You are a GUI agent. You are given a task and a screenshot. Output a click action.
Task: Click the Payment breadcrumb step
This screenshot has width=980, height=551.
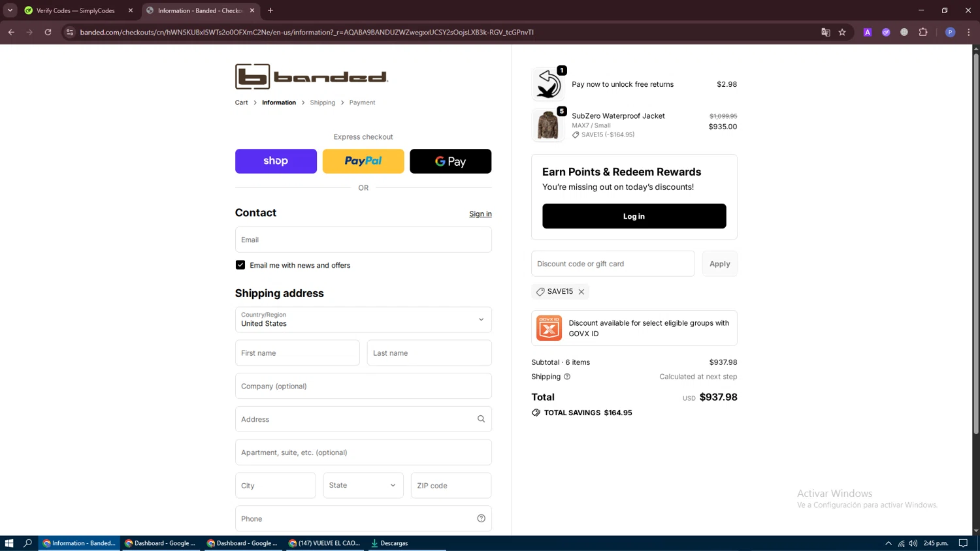click(362, 102)
